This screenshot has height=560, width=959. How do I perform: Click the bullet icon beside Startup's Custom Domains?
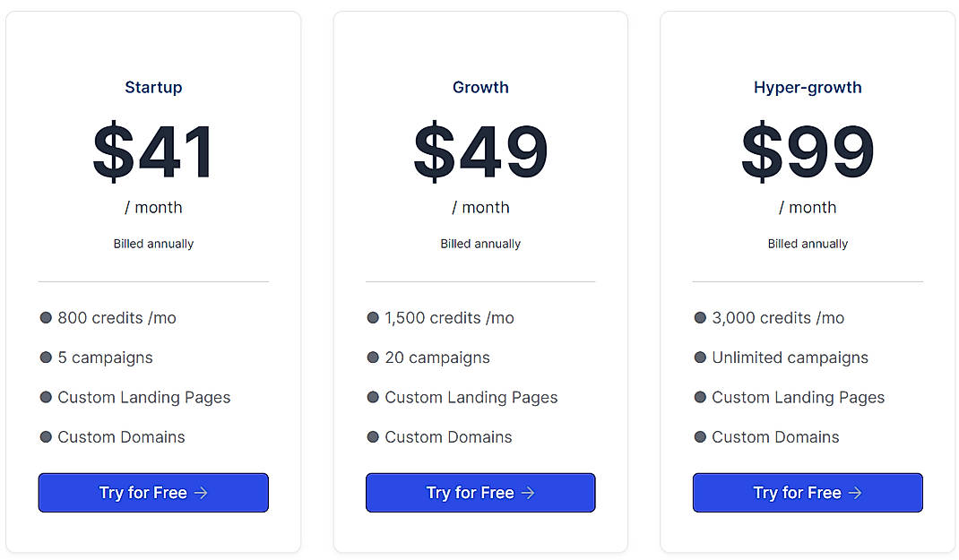[45, 437]
